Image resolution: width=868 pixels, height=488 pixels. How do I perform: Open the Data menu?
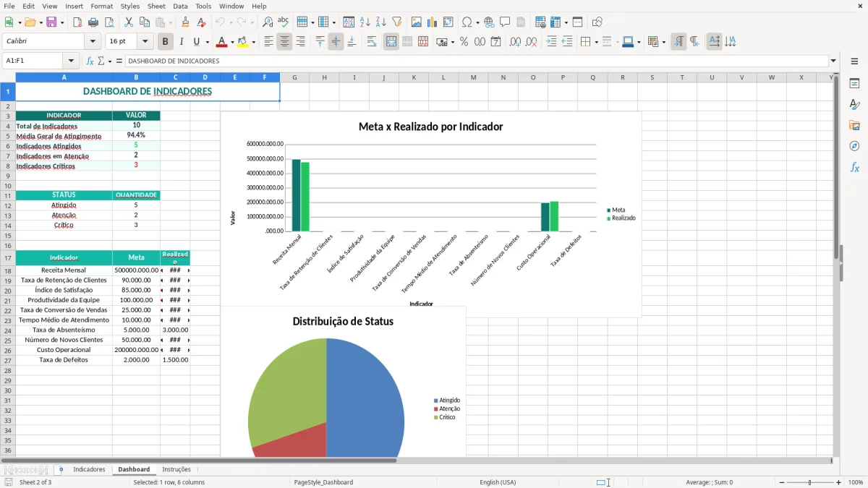pos(180,6)
